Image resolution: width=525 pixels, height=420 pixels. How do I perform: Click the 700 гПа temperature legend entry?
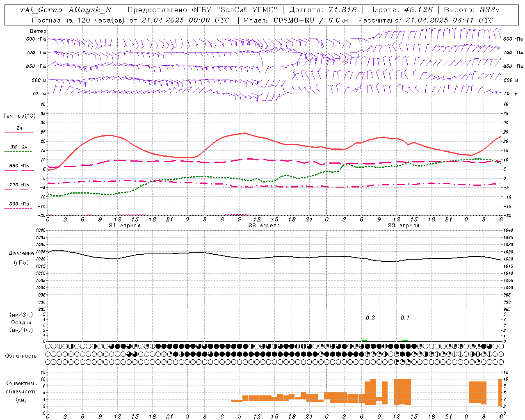point(19,185)
